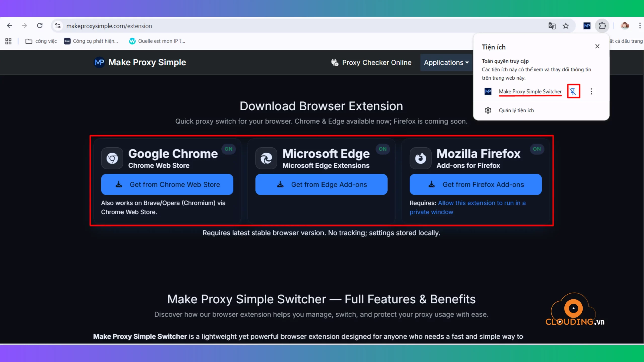Open the Chrome profile avatar
644x362 pixels.
(625, 26)
